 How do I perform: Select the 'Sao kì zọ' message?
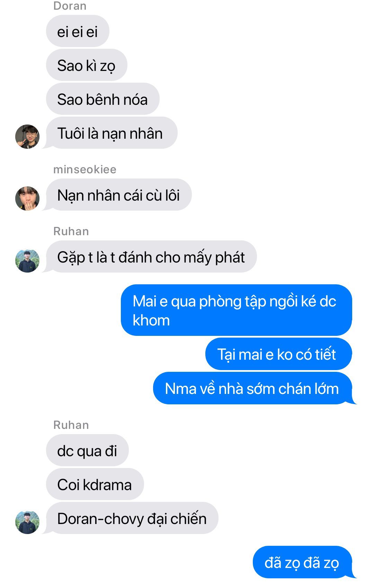point(87,65)
